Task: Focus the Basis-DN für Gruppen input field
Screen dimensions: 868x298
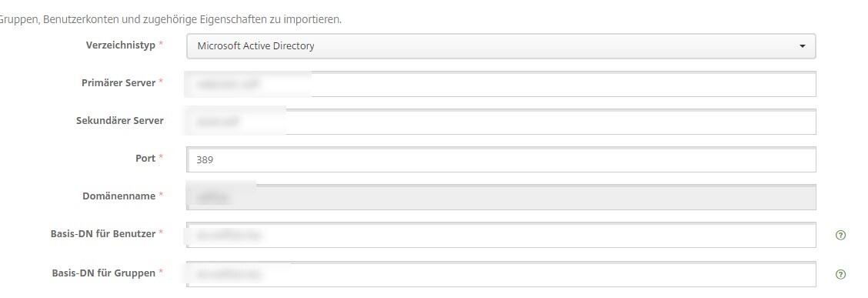Action: click(501, 274)
